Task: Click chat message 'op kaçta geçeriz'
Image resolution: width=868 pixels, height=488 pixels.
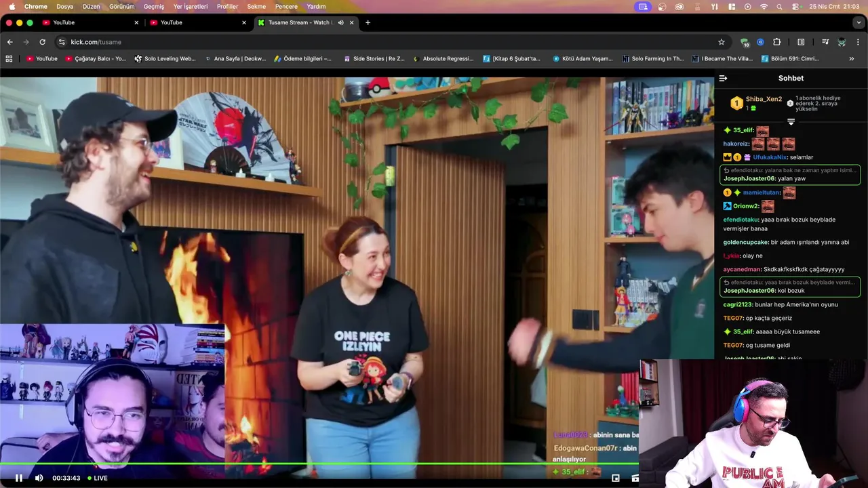Action: pyautogui.click(x=768, y=318)
